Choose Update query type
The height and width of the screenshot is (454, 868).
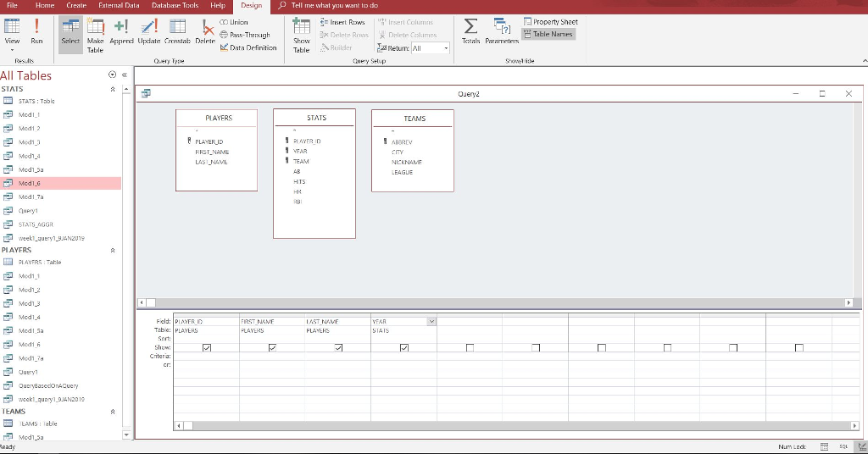click(x=148, y=31)
